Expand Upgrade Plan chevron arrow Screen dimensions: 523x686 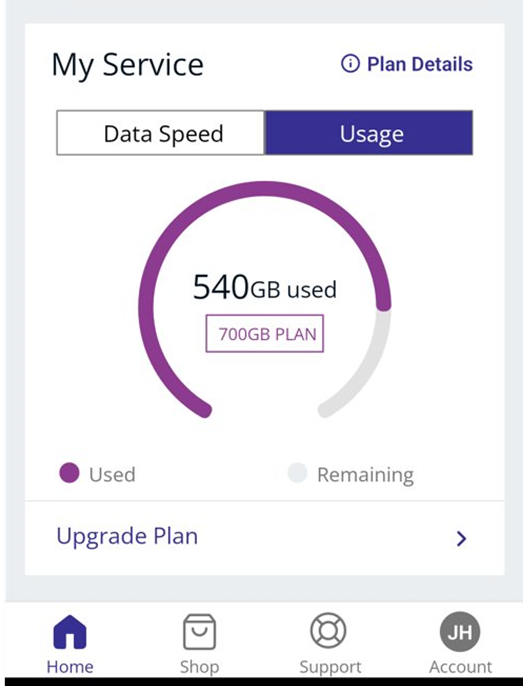pos(461,539)
